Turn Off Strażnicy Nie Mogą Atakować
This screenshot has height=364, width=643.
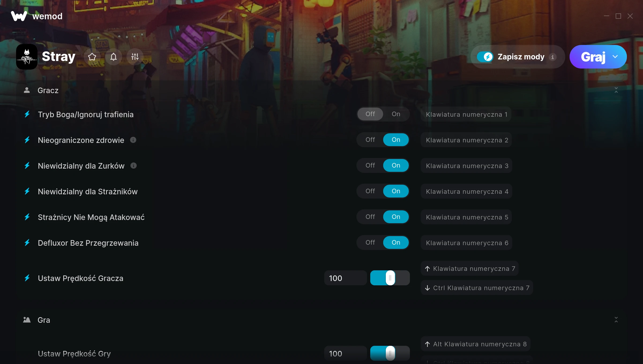pyautogui.click(x=370, y=217)
